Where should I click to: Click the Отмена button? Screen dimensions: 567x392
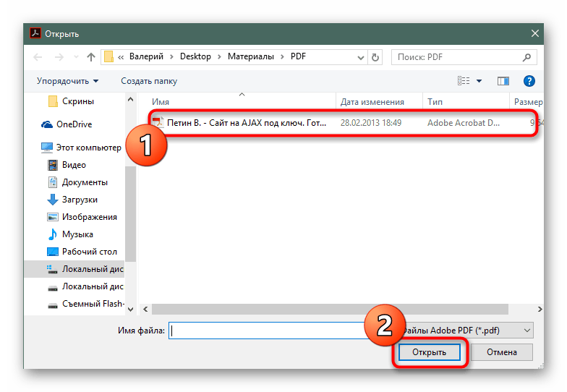(502, 352)
